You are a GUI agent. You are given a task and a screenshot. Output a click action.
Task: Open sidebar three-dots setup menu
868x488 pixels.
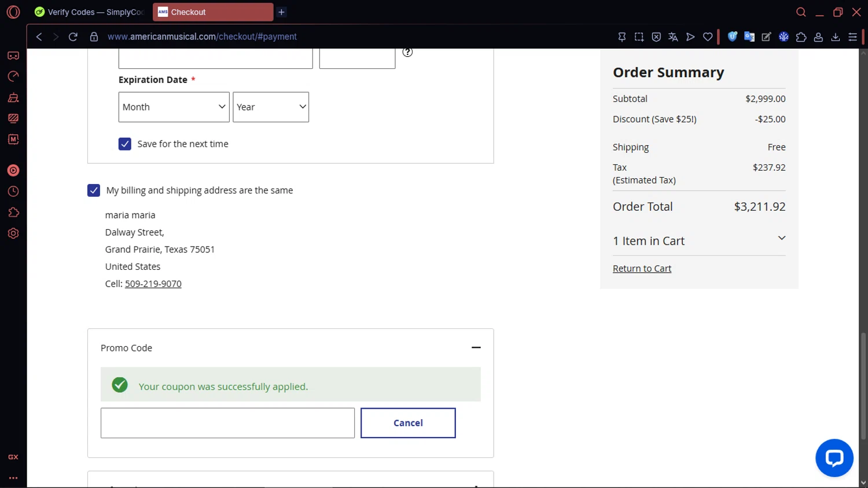(13, 478)
